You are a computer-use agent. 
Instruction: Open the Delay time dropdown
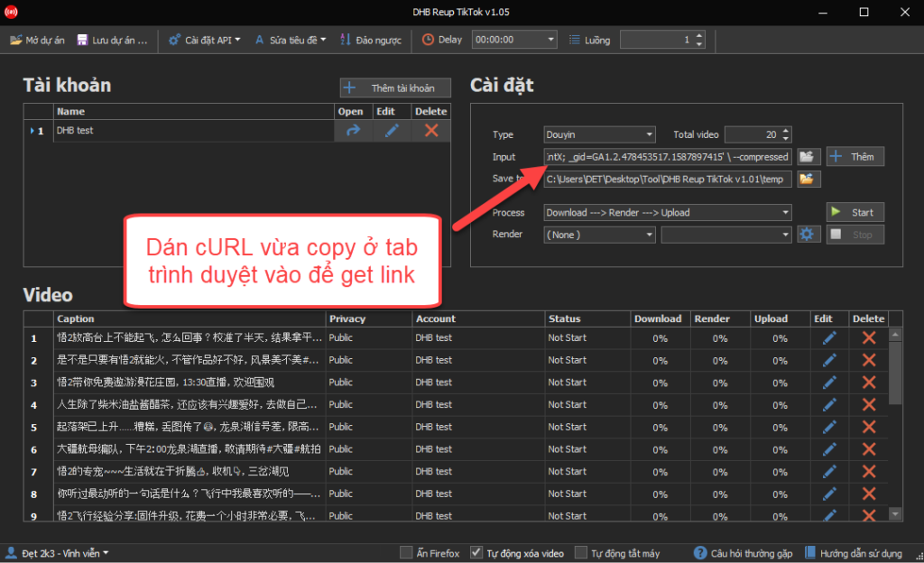(551, 40)
